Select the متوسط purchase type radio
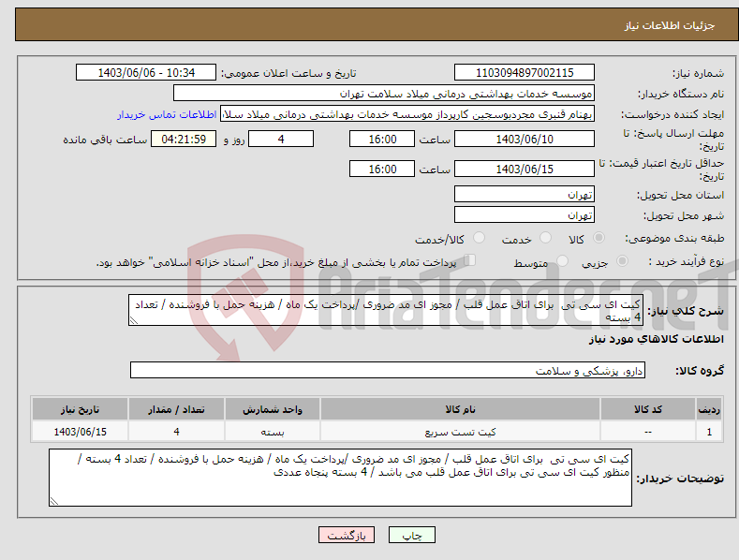739x560 pixels. pos(562,260)
